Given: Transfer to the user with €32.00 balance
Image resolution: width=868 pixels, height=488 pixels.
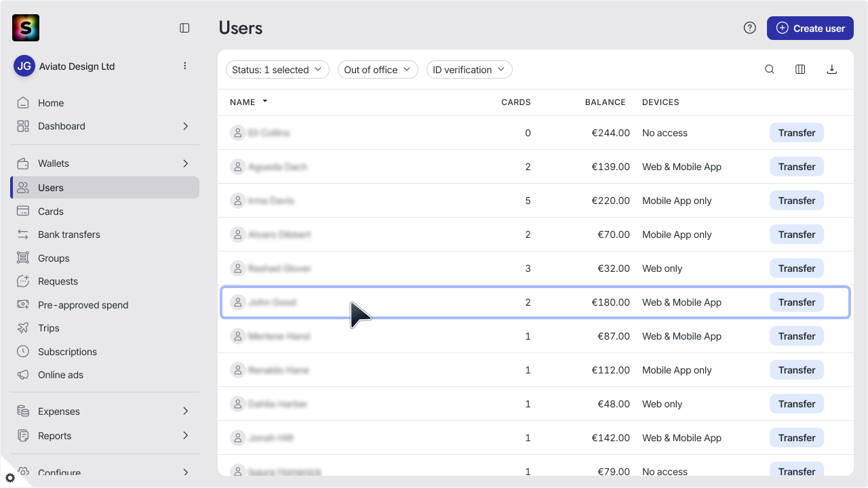Looking at the screenshot, I should 796,268.
